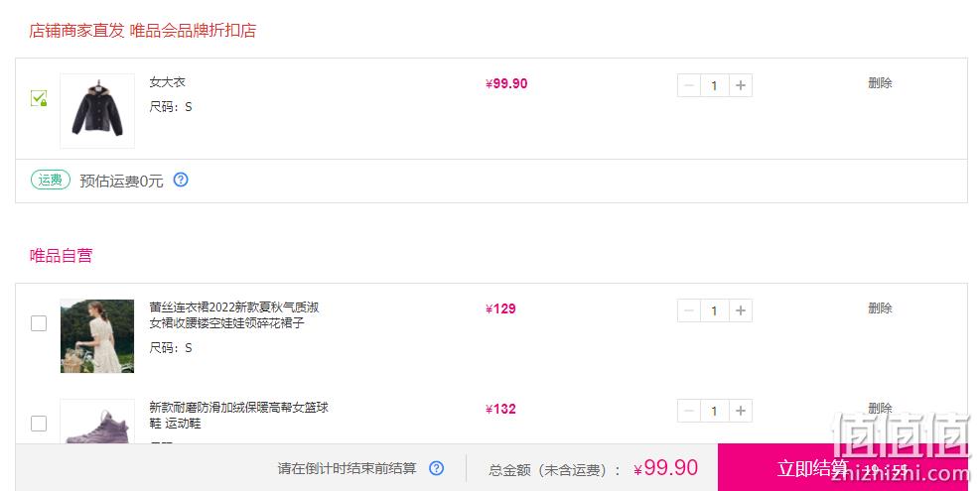Decrease quantity of the basketball shoes
This screenshot has height=491, width=980.
(689, 411)
